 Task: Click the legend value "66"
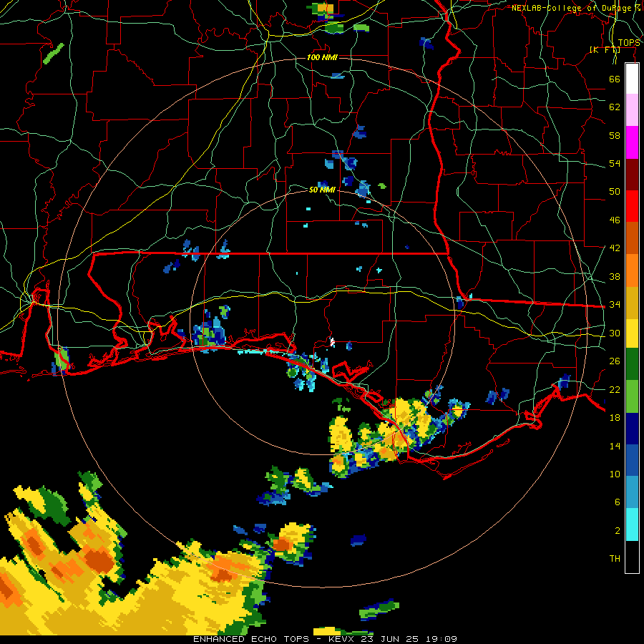pos(615,79)
